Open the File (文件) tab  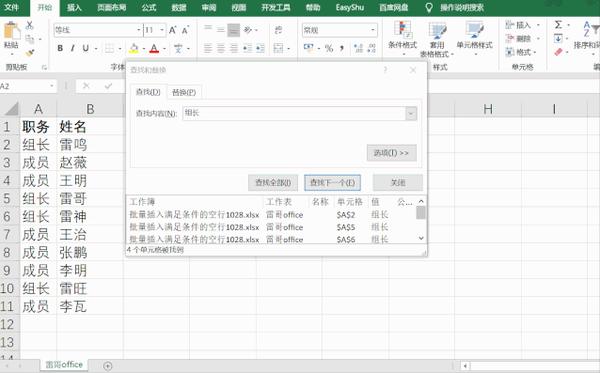click(x=11, y=7)
